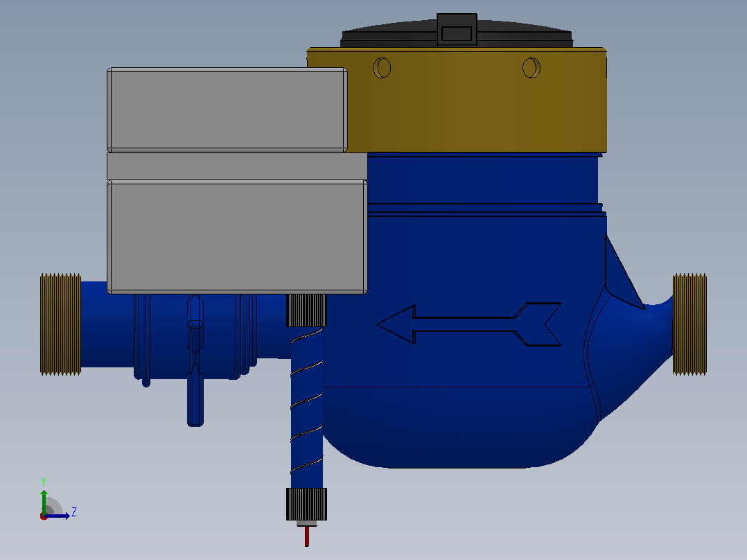Select the lower knurled black cable nut
The height and width of the screenshot is (560, 747).
tap(306, 504)
